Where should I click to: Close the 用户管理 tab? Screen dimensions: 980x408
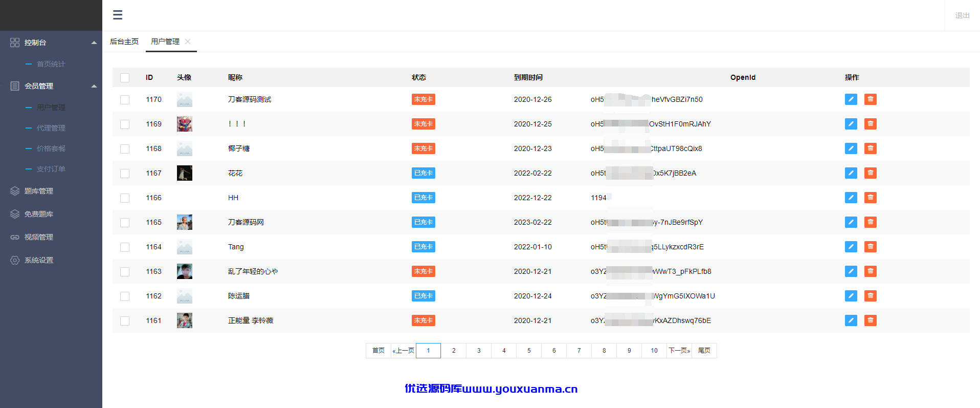(x=188, y=41)
